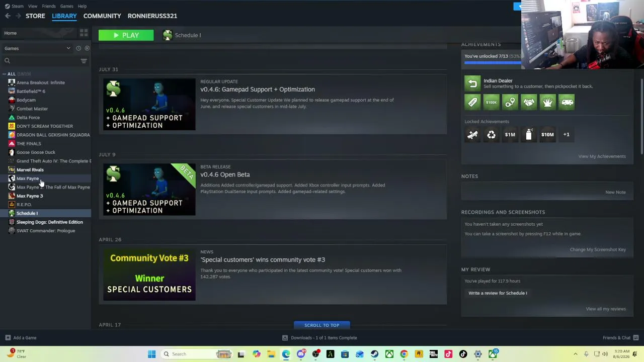The height and width of the screenshot is (362, 644).
Task: Open the RONNIERUSS321 profile tab
Action: click(x=152, y=16)
